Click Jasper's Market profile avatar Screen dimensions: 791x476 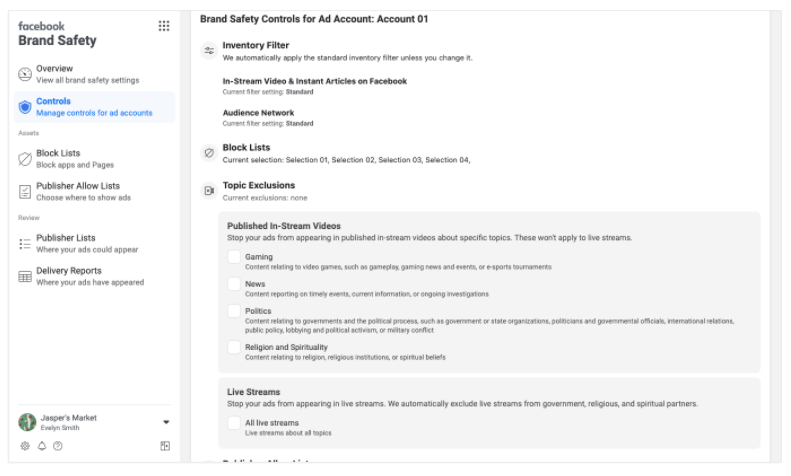point(27,422)
